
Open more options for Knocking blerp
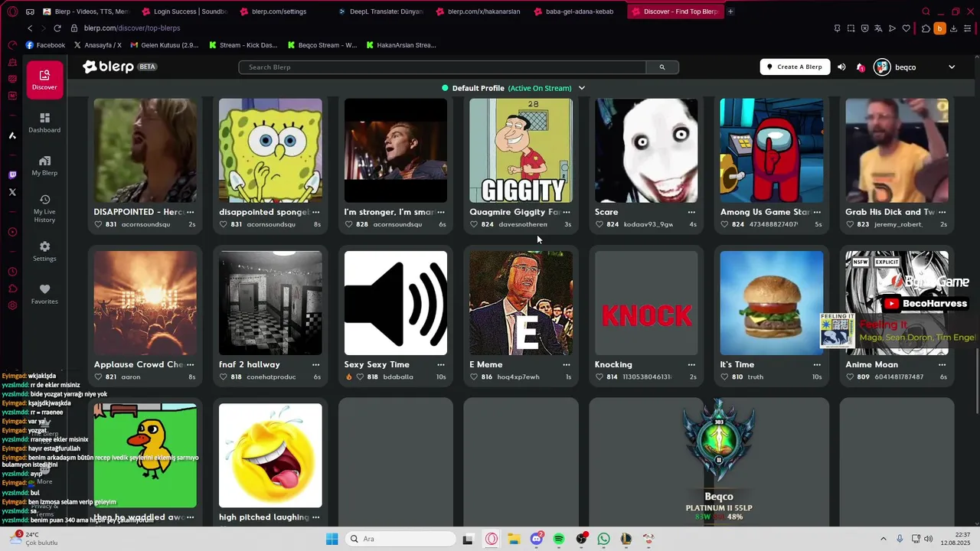[x=691, y=364]
